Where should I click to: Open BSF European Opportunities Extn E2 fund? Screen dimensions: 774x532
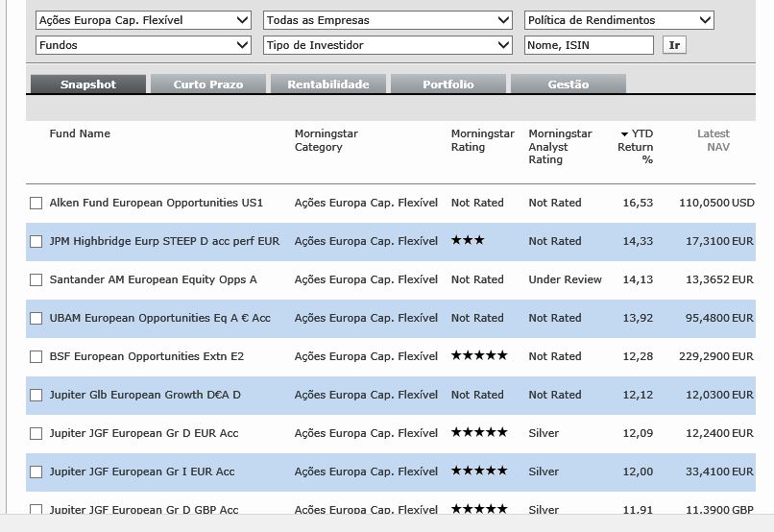pos(147,356)
